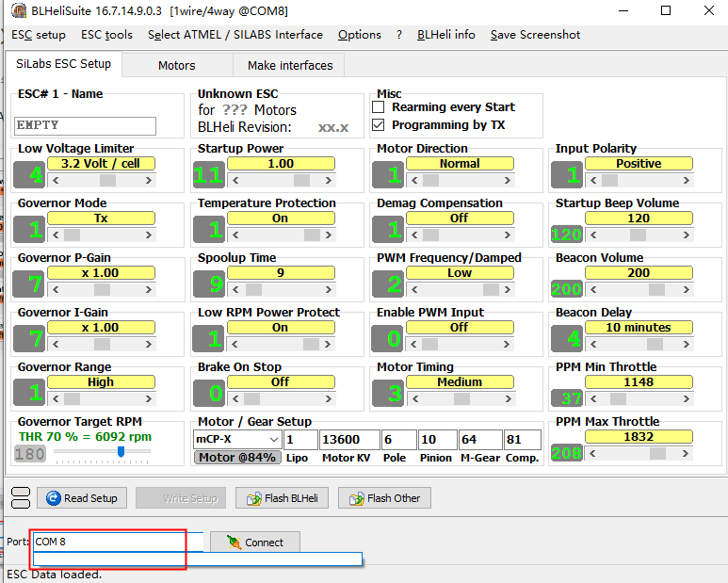
Task: Click the Flash Other chip icon
Action: [357, 498]
